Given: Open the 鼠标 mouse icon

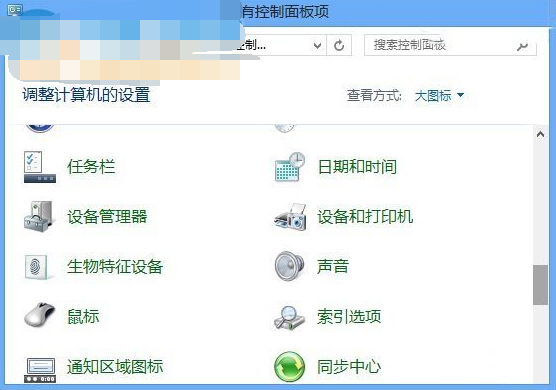Looking at the screenshot, I should [x=40, y=314].
